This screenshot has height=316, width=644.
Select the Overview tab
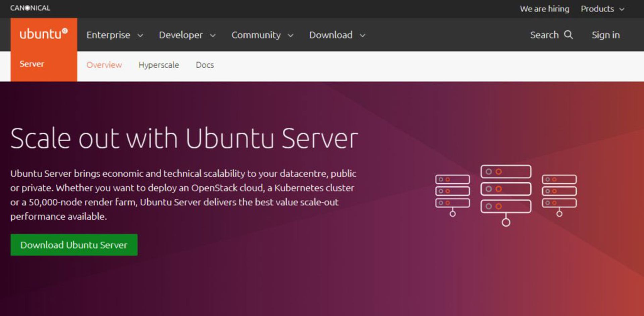pos(104,65)
